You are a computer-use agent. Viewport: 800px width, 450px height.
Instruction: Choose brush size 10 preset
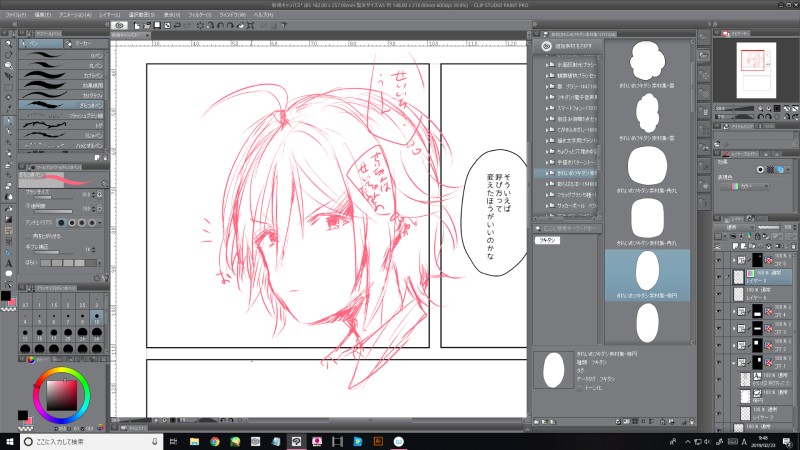point(96,319)
